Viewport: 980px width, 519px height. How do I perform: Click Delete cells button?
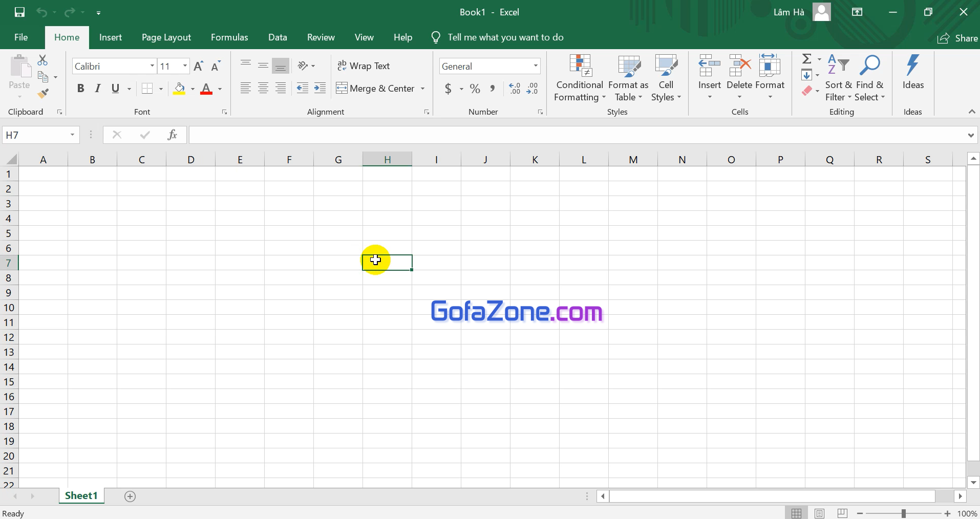(x=739, y=77)
